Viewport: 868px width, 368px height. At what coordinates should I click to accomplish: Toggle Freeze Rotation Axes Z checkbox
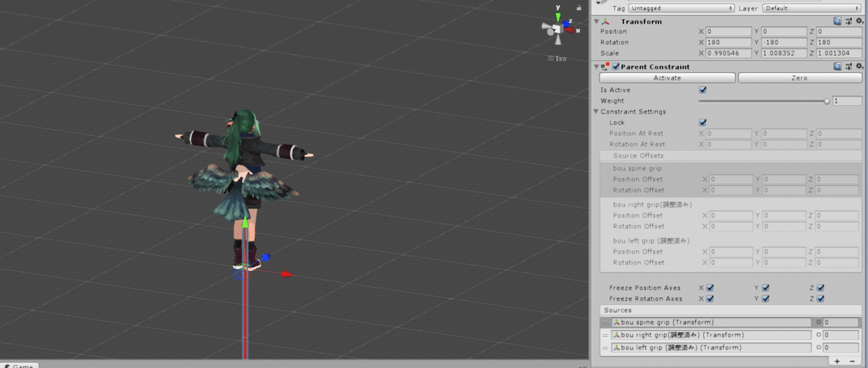click(x=820, y=298)
